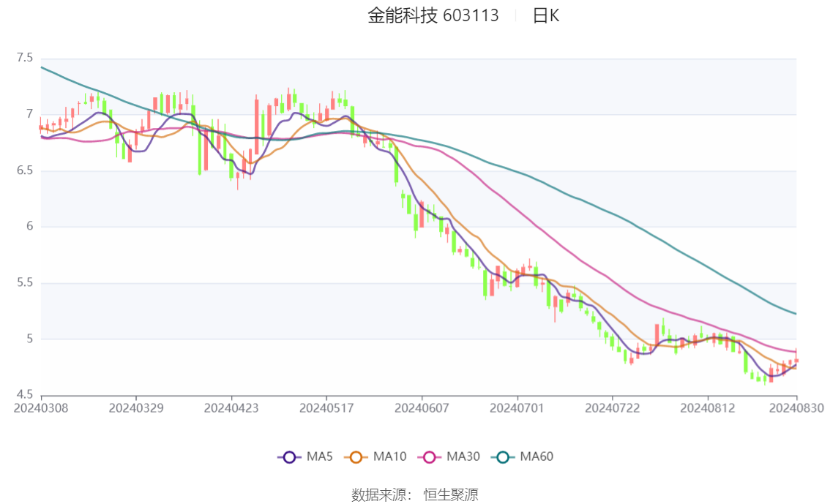Hide the MA10 line via its text label
The width and height of the screenshot is (830, 504).
[x=389, y=457]
